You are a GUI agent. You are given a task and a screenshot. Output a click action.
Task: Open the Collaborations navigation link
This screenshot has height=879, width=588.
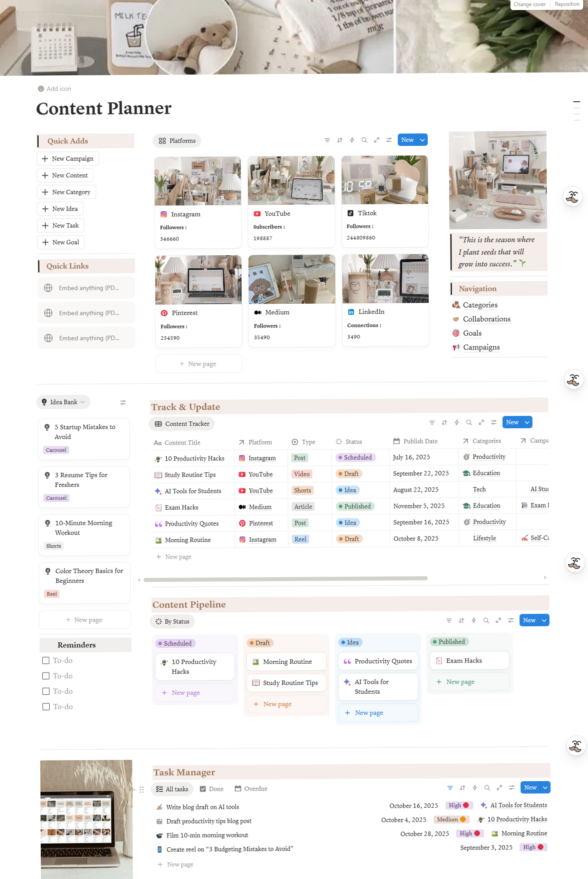click(x=486, y=319)
